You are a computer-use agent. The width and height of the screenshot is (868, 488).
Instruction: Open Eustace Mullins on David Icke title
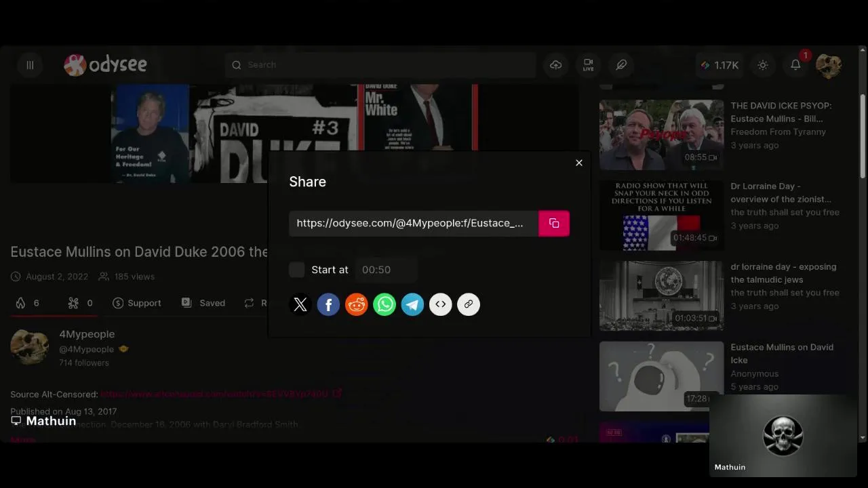pyautogui.click(x=782, y=353)
